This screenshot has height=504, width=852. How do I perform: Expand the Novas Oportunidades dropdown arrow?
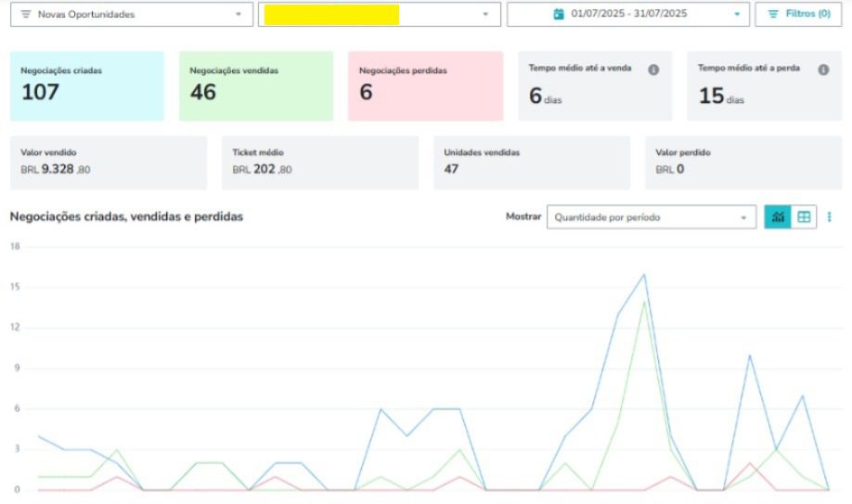239,15
